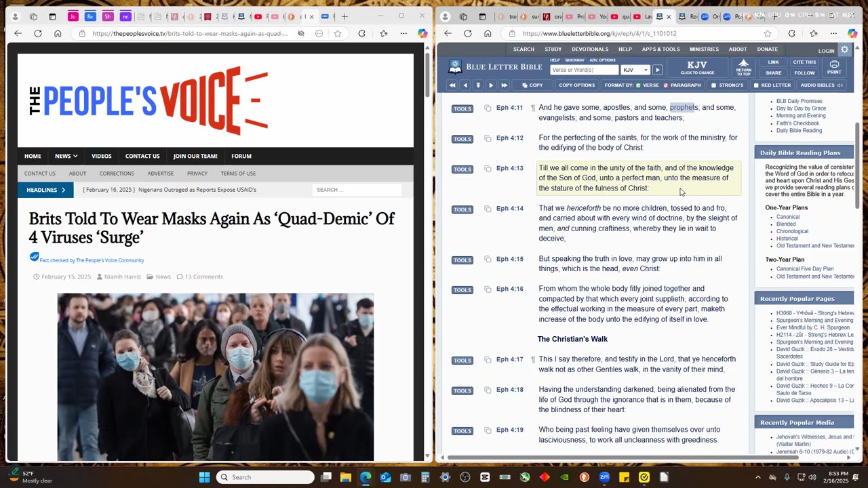This screenshot has height=488, width=868.
Task: Open Outlook from the taskbar
Action: (385, 477)
